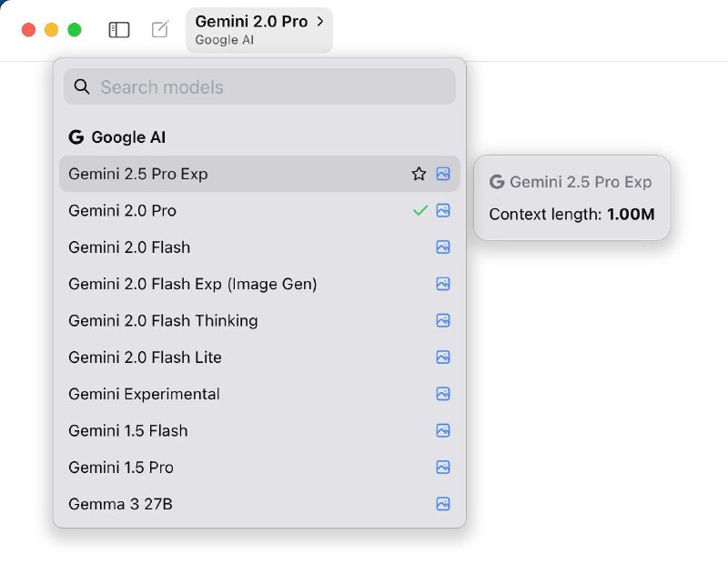Select the Gemma 3 27B model
Screen dimensions: 728x564
pyautogui.click(x=259, y=504)
